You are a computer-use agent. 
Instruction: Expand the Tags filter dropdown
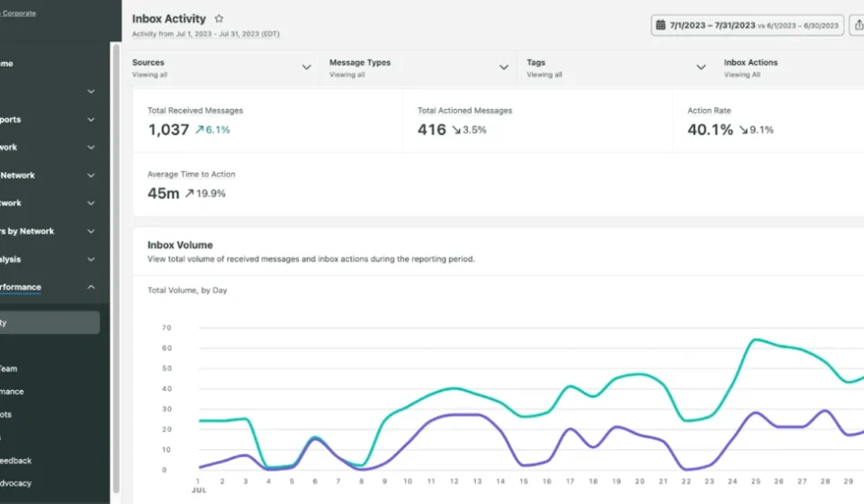tap(701, 67)
